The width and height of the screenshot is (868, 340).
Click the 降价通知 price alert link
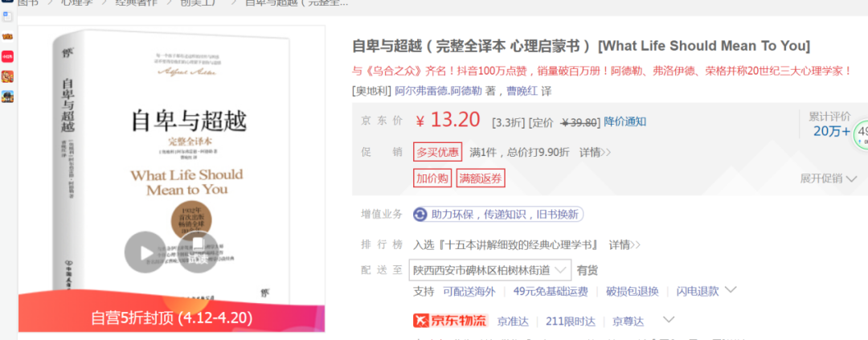coord(624,122)
